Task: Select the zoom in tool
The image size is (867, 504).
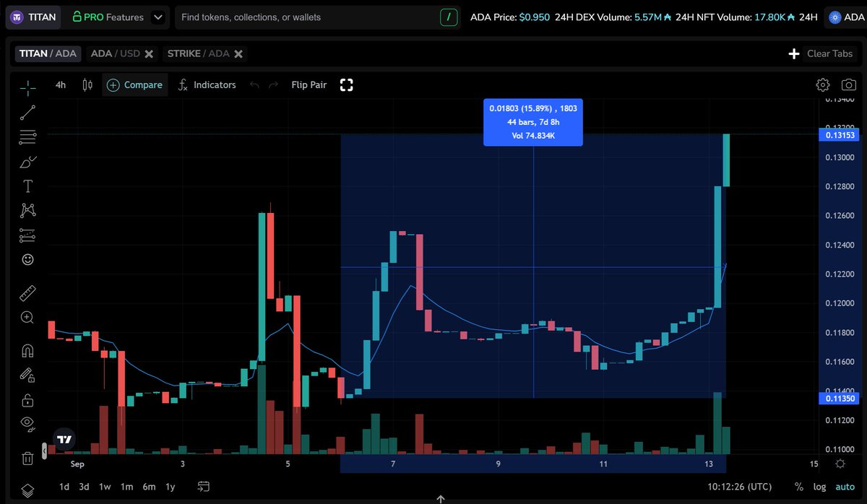Action: [x=27, y=317]
